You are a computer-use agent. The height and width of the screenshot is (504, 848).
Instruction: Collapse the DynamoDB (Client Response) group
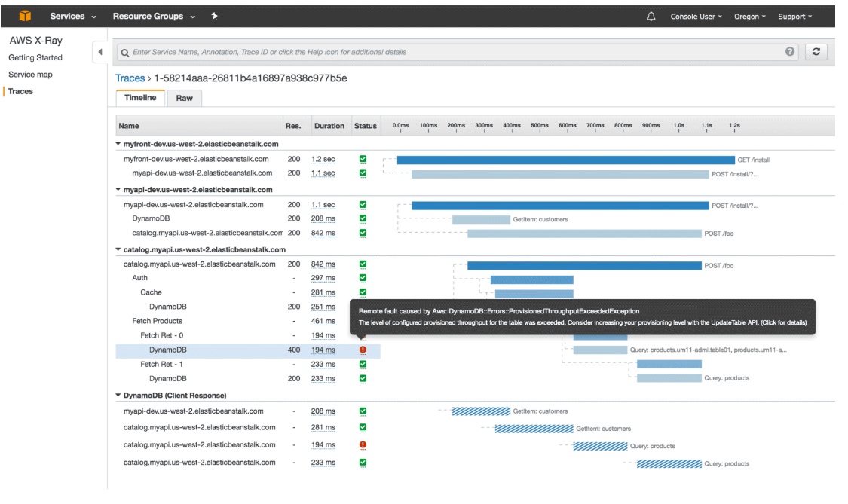coord(118,396)
